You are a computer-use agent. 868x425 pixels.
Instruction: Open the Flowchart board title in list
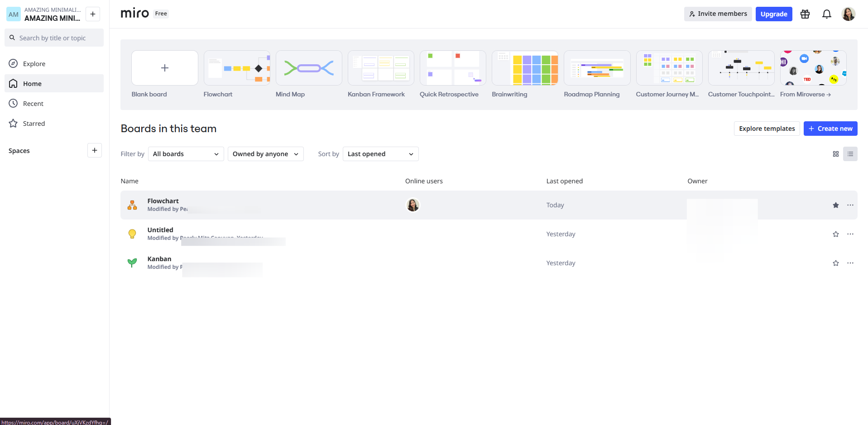163,201
